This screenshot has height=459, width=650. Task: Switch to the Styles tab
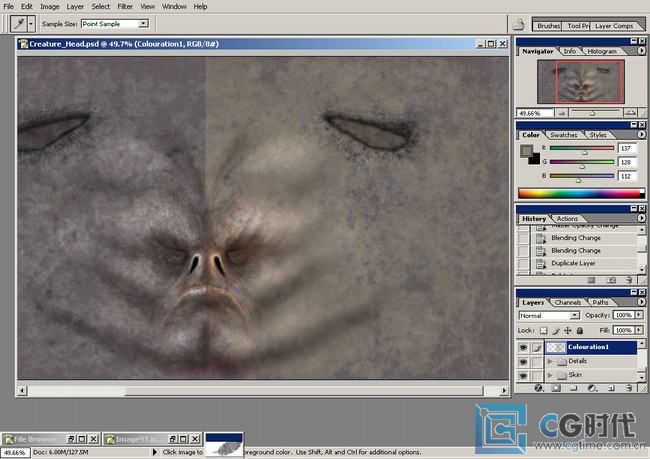tap(598, 135)
